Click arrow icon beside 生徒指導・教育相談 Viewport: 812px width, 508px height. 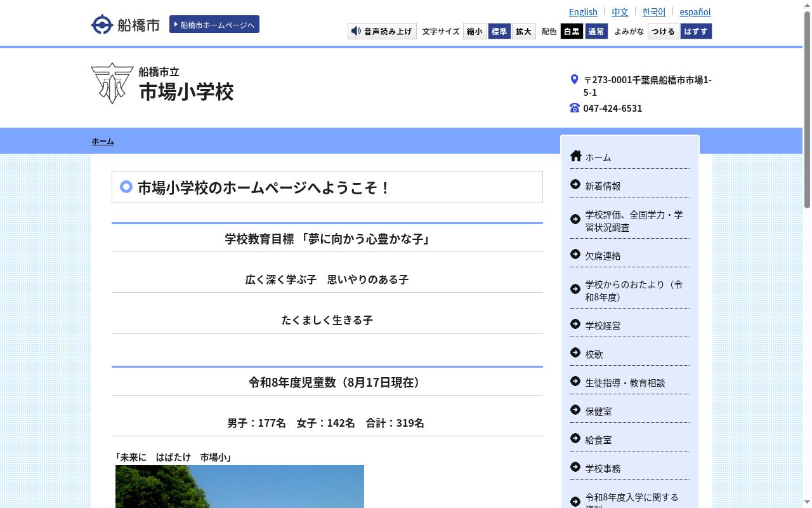pyautogui.click(x=575, y=381)
